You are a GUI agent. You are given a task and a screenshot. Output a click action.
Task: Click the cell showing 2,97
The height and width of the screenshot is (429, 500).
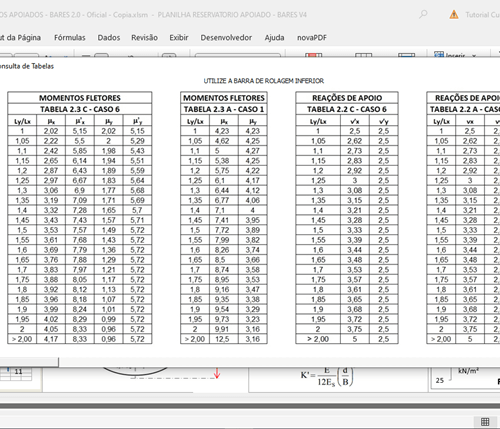pos(51,180)
